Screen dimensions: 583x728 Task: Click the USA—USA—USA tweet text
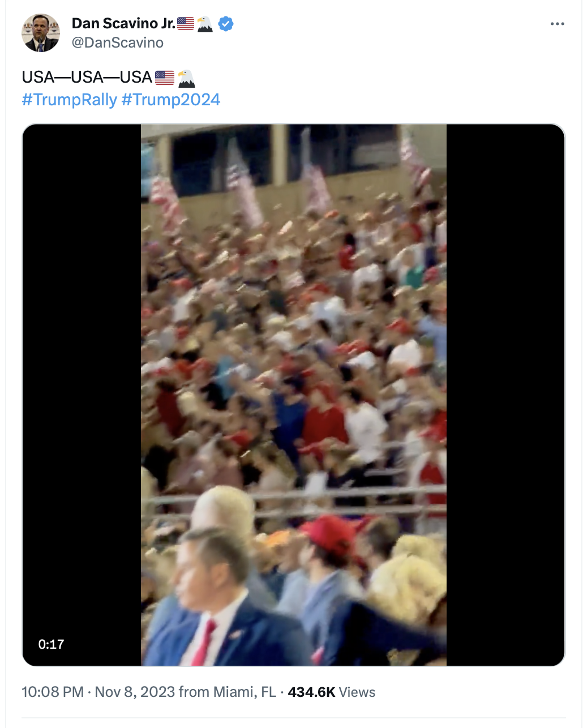tap(87, 77)
